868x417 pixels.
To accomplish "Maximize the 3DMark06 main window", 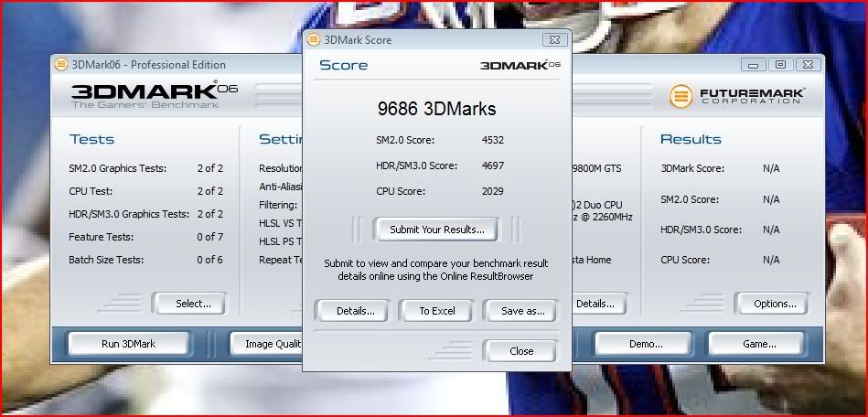I will coord(780,64).
